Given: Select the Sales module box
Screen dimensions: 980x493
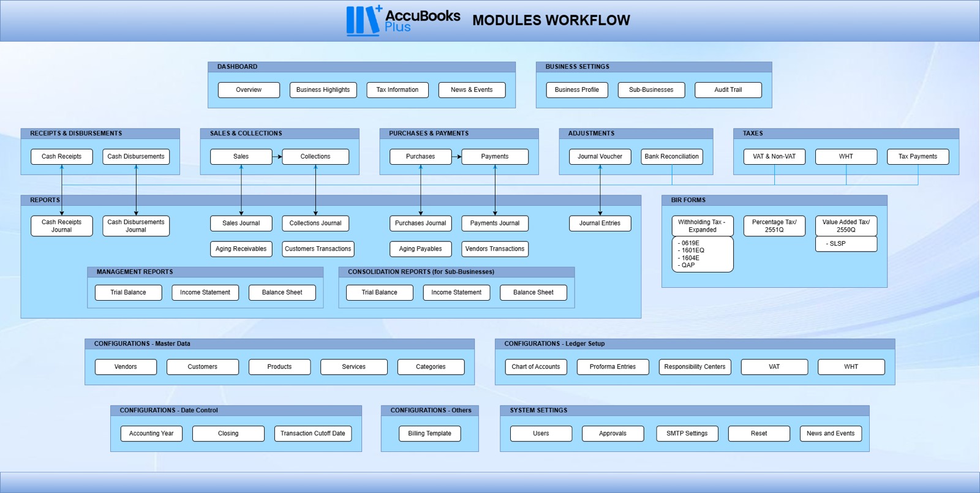Looking at the screenshot, I should 241,157.
